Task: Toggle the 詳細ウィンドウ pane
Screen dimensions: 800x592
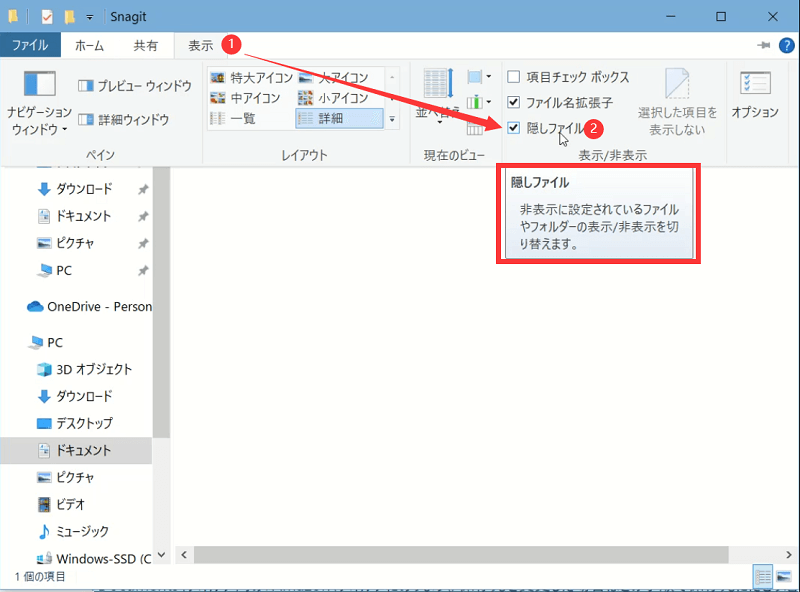Action: [123, 119]
